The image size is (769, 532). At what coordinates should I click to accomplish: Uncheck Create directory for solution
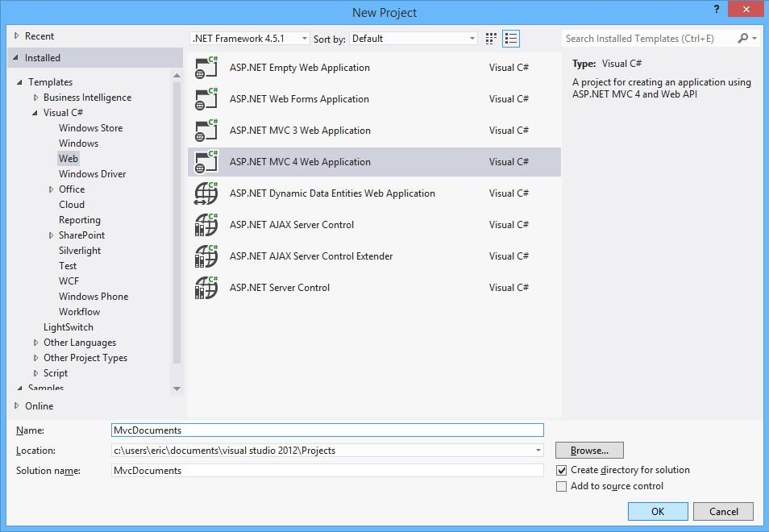click(562, 470)
